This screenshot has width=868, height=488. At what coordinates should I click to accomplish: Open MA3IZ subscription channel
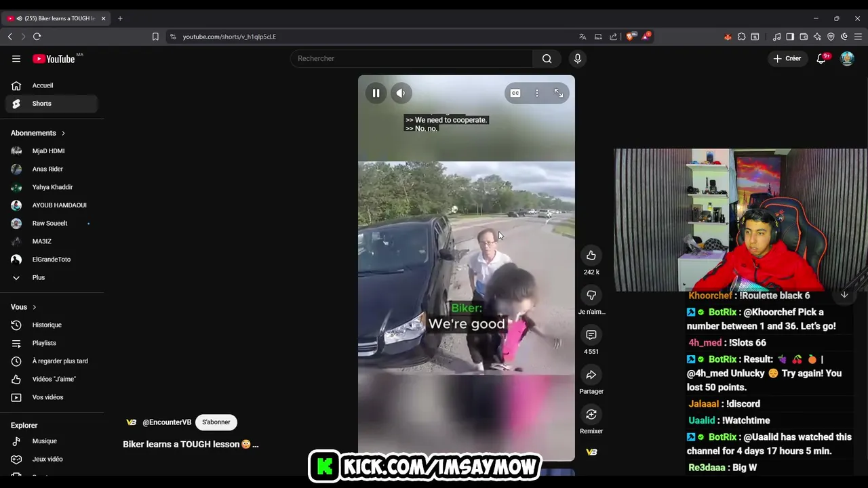52,241
